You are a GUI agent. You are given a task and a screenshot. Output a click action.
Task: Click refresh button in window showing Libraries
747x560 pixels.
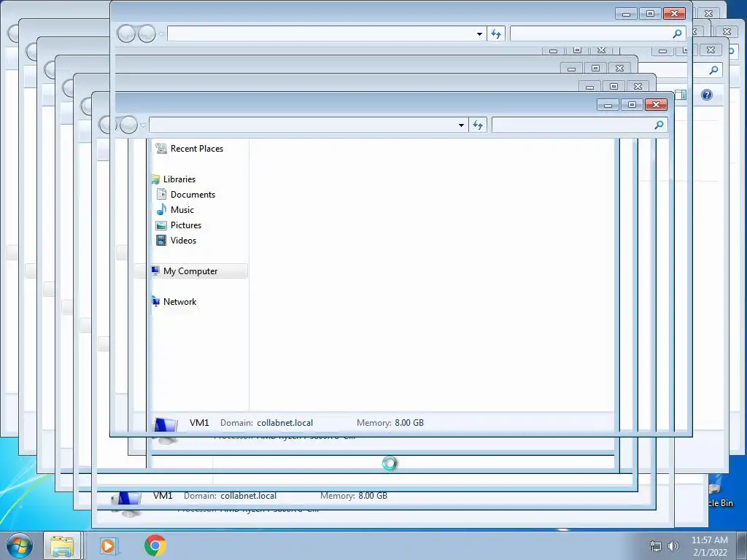478,125
